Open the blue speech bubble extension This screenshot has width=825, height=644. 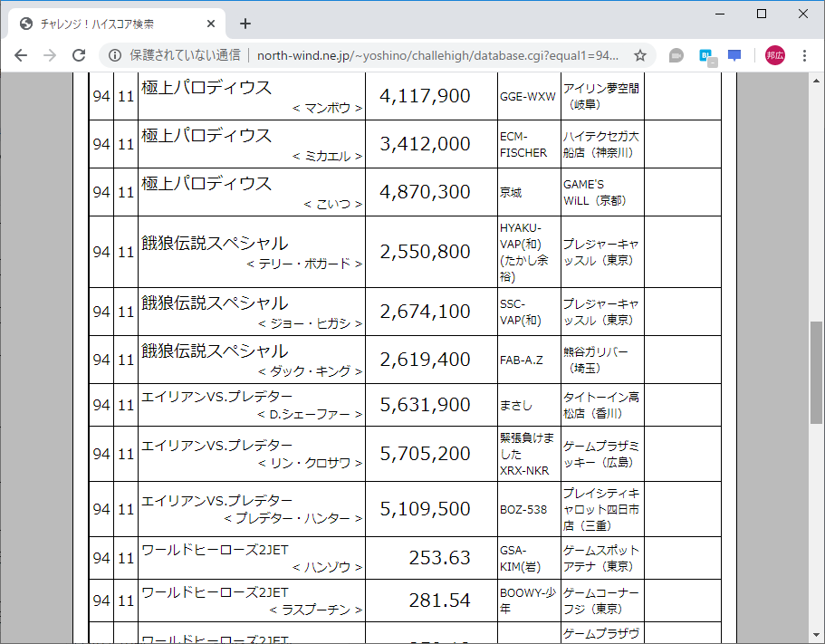pos(734,54)
